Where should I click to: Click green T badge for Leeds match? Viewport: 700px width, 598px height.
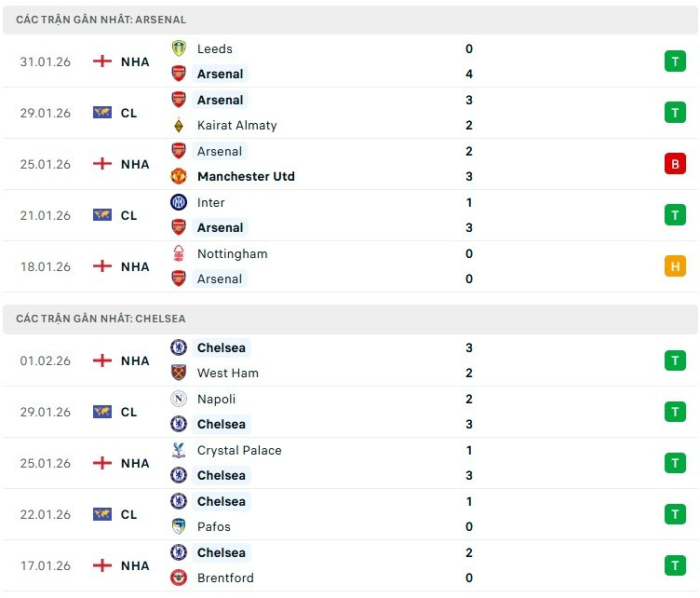tap(675, 61)
